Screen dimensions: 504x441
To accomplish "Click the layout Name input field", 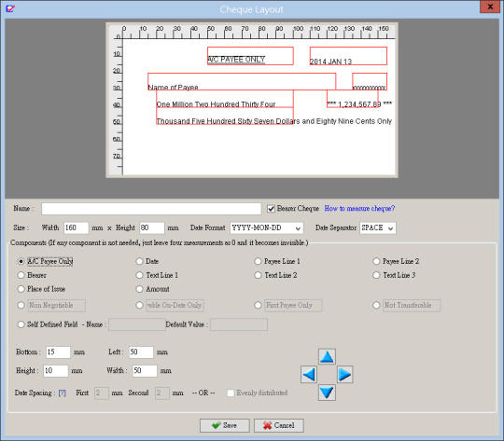I will pos(151,209).
